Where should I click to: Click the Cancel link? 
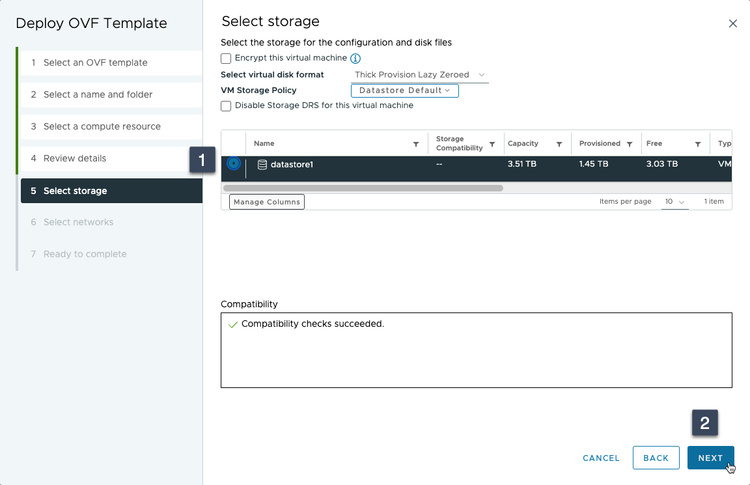pos(601,458)
